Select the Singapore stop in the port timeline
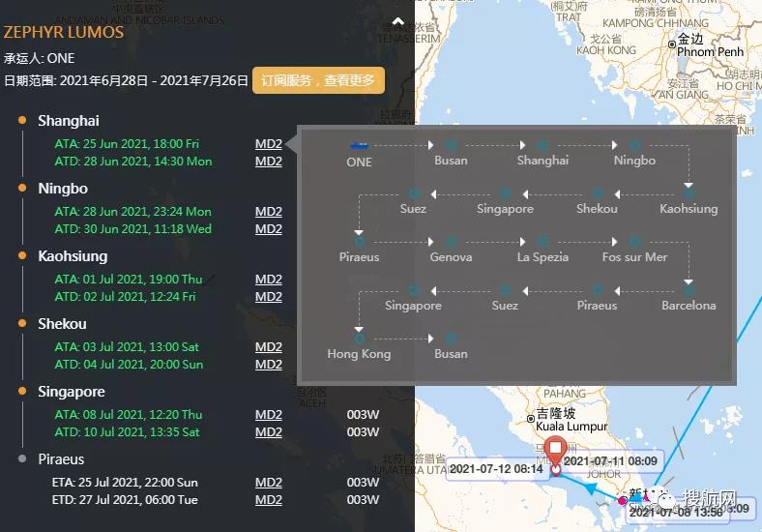The height and width of the screenshot is (532, 762). [x=72, y=392]
